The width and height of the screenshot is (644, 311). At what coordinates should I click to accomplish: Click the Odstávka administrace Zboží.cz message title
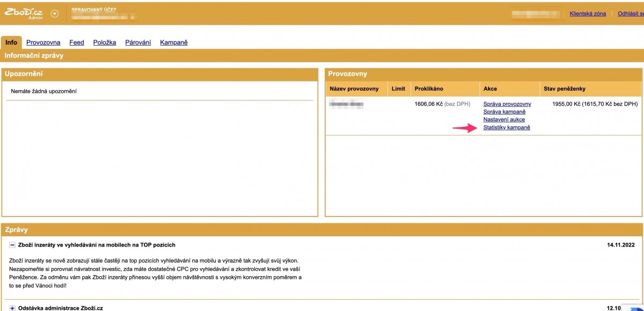(60, 308)
